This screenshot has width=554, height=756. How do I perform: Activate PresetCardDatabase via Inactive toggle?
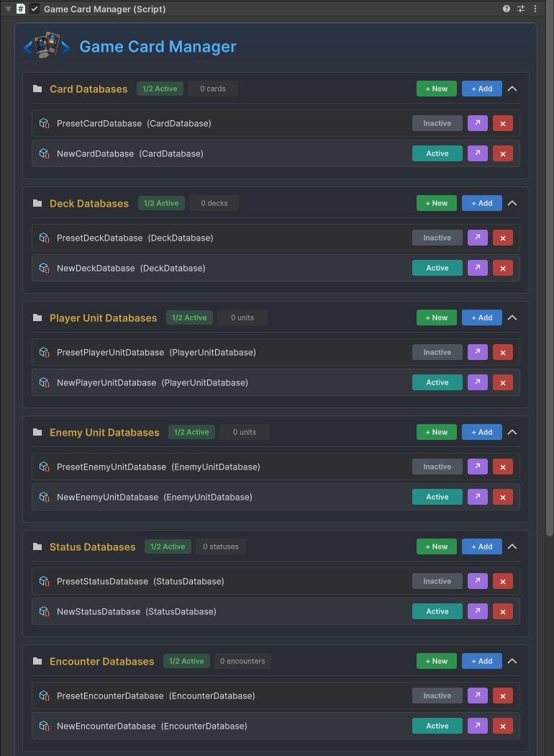click(x=437, y=123)
